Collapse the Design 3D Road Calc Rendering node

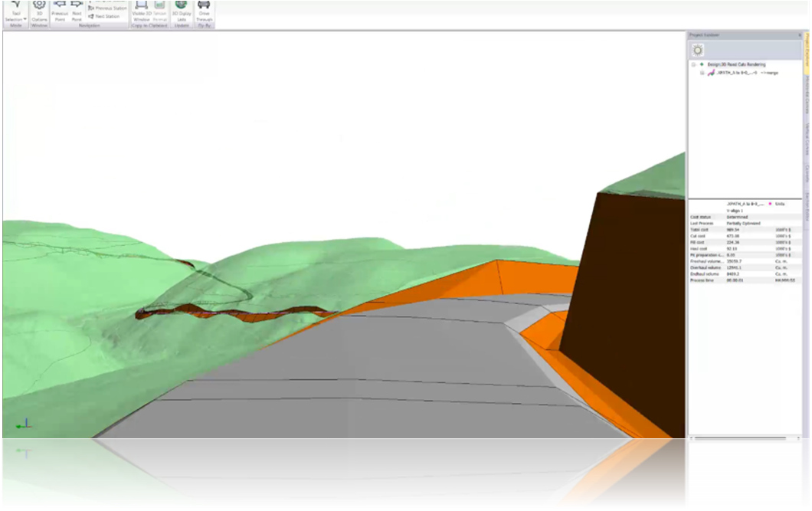pyautogui.click(x=692, y=64)
